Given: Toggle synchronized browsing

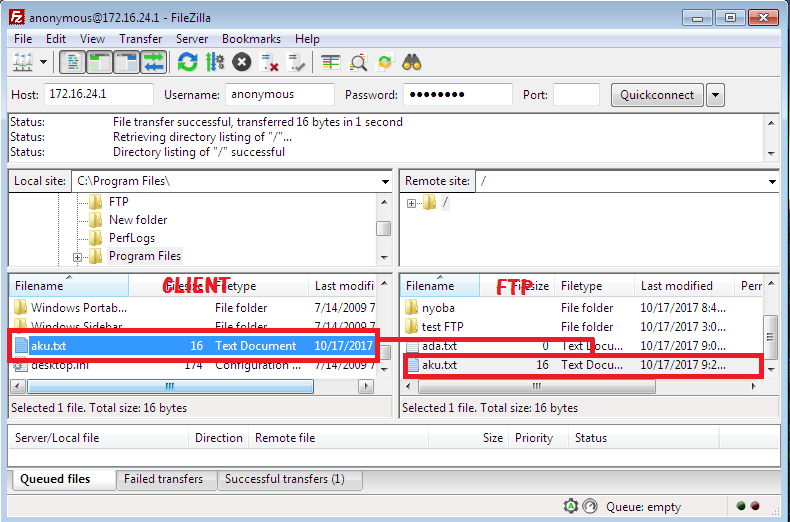Looking at the screenshot, I should click(384, 62).
